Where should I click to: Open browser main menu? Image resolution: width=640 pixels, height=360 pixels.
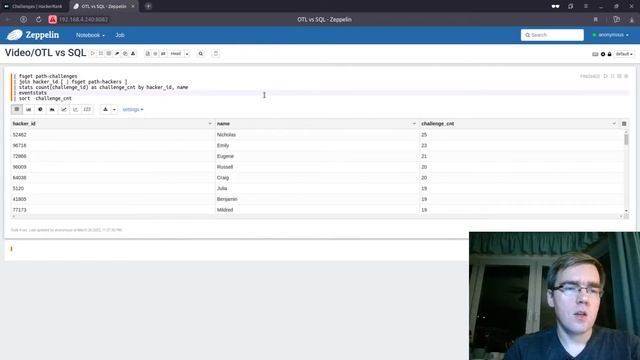(x=586, y=6)
